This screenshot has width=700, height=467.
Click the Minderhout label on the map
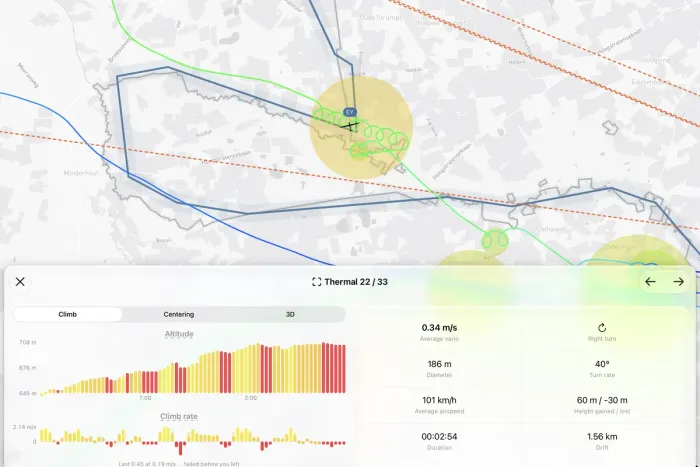81,173
